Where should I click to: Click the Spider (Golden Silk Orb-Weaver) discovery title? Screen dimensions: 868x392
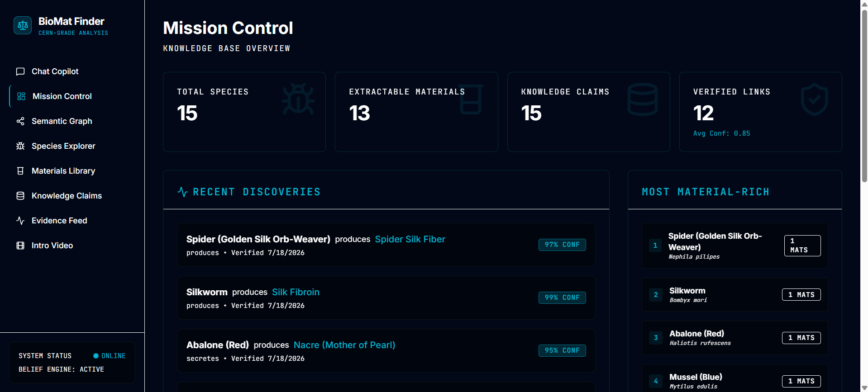(x=258, y=239)
